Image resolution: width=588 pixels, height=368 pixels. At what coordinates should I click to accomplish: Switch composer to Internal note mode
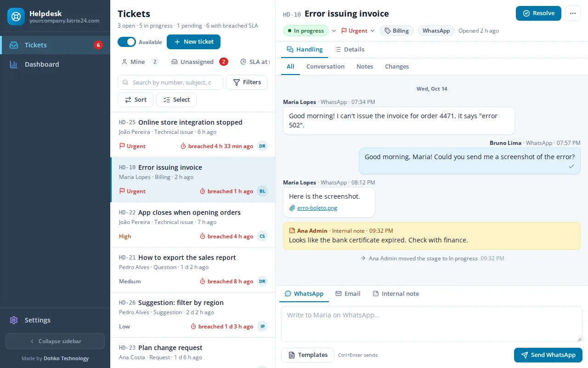coord(396,293)
